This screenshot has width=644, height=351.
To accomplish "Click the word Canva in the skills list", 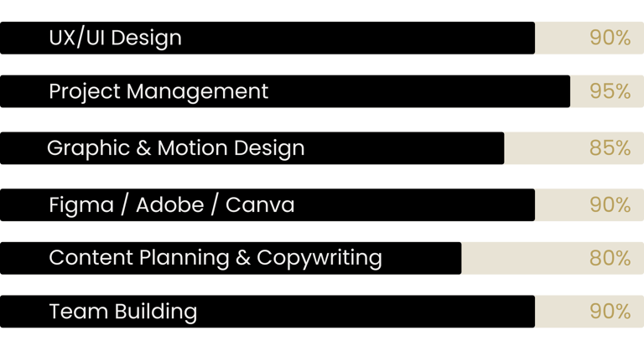I will pyautogui.click(x=260, y=205).
